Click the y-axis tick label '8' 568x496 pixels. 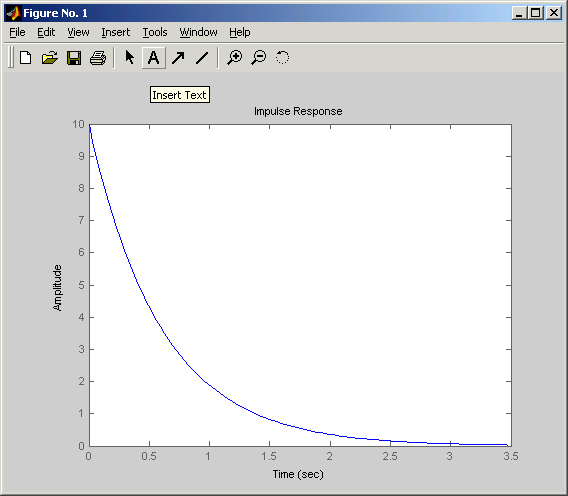[82, 188]
